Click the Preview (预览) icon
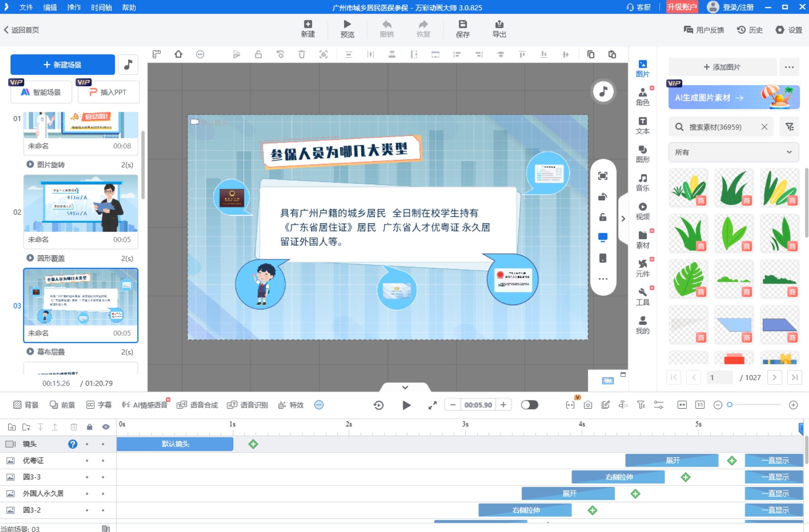Screen dimensions: 809x532 coord(347,28)
